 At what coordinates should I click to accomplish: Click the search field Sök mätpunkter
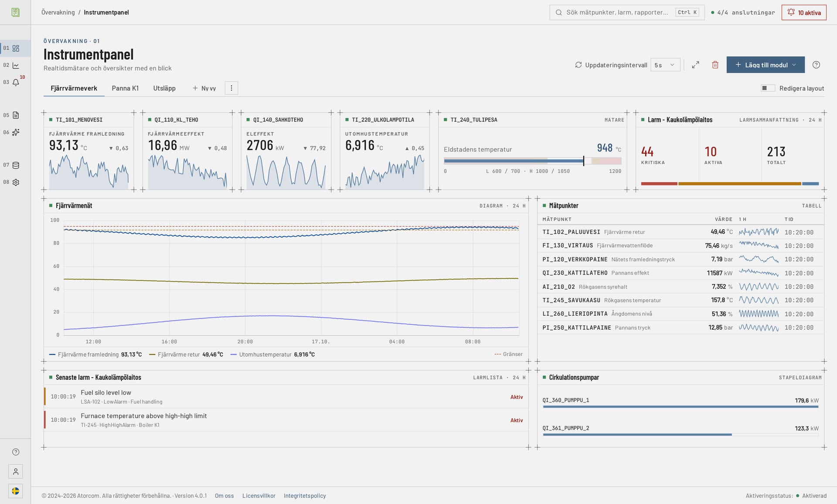[627, 13]
